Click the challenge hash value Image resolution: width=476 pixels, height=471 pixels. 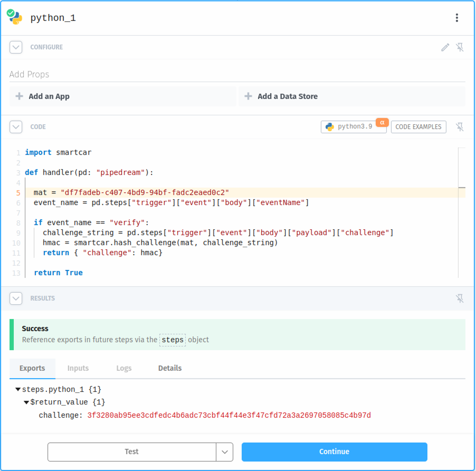[x=229, y=415]
